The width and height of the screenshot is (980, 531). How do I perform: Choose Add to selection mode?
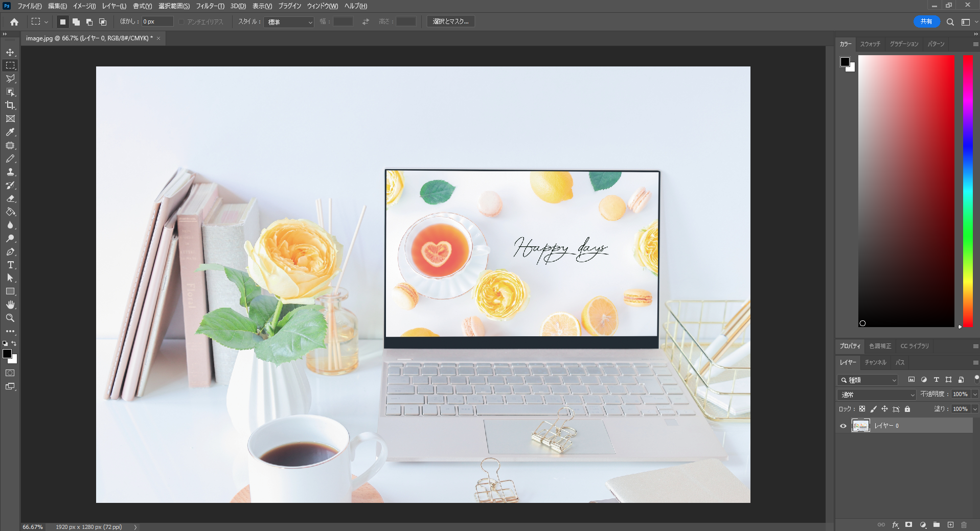(x=76, y=22)
